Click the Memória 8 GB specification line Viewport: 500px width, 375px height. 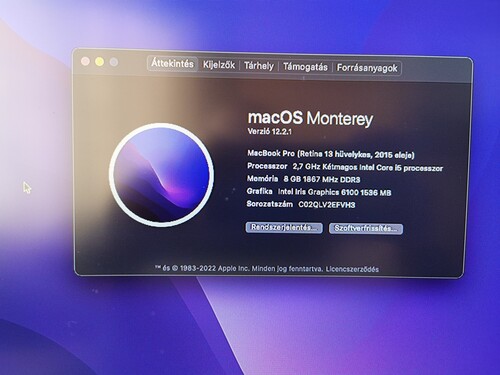(304, 179)
